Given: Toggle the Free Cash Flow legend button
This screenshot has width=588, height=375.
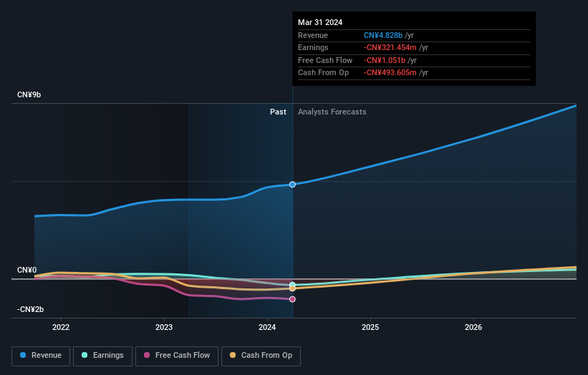Looking at the screenshot, I should click(177, 356).
